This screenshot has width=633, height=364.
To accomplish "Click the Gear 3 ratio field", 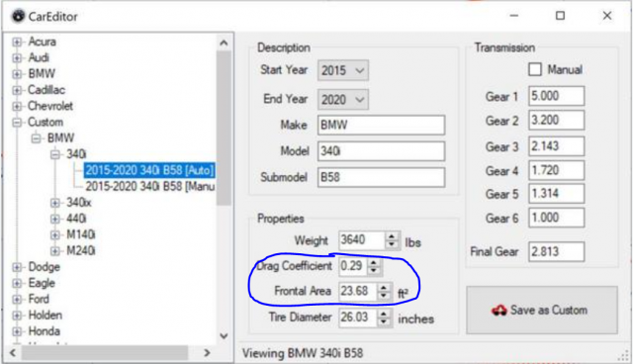I will click(x=556, y=146).
